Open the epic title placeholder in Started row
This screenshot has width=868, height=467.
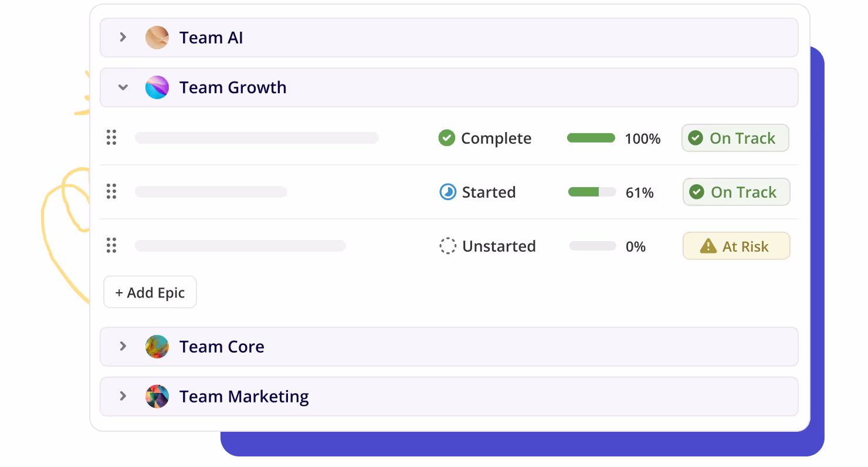point(211,192)
